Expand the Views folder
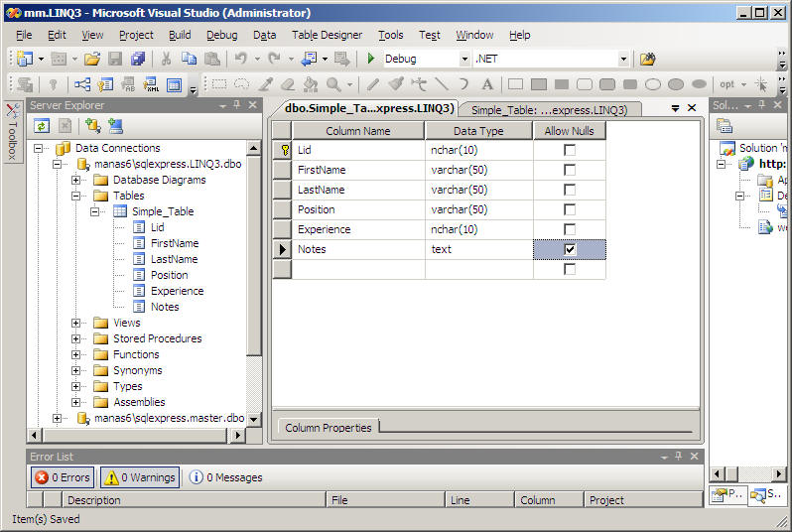This screenshot has width=792, height=532. (x=75, y=323)
